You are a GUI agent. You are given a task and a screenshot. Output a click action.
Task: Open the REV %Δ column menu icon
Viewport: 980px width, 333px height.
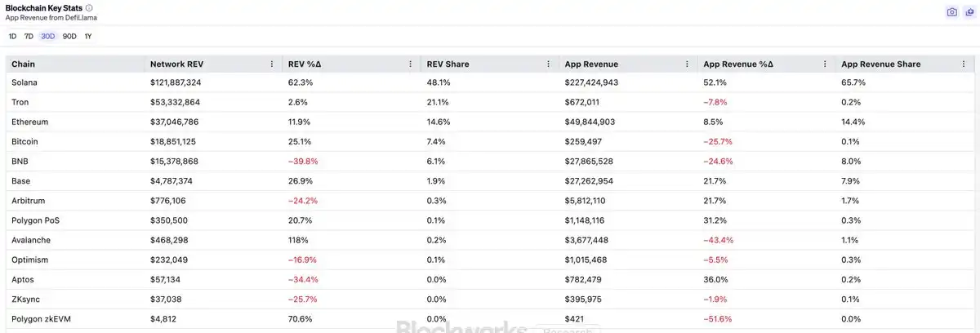click(x=410, y=64)
